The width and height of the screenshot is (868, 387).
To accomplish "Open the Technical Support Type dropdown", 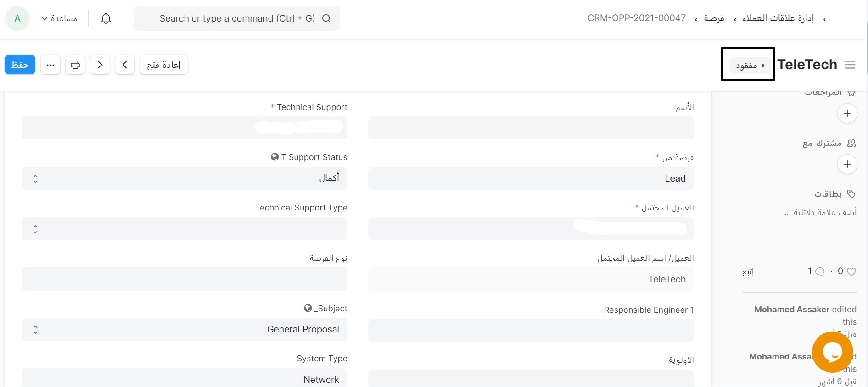I will click(185, 229).
